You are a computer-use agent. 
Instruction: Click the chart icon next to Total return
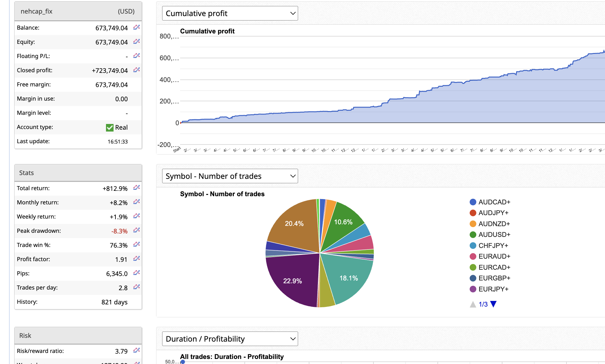click(136, 188)
